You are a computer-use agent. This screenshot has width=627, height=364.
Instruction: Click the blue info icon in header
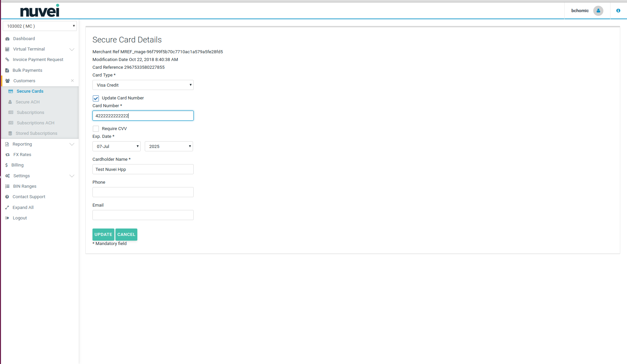click(618, 11)
